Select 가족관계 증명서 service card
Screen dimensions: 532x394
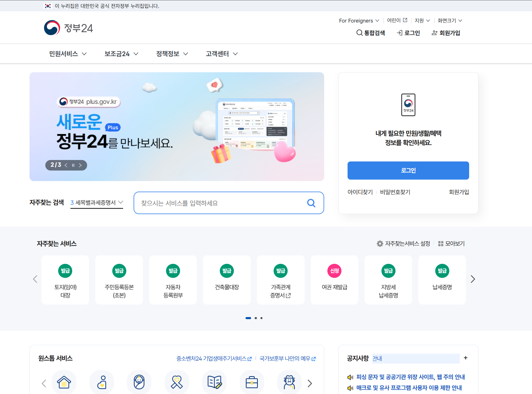[281, 280]
